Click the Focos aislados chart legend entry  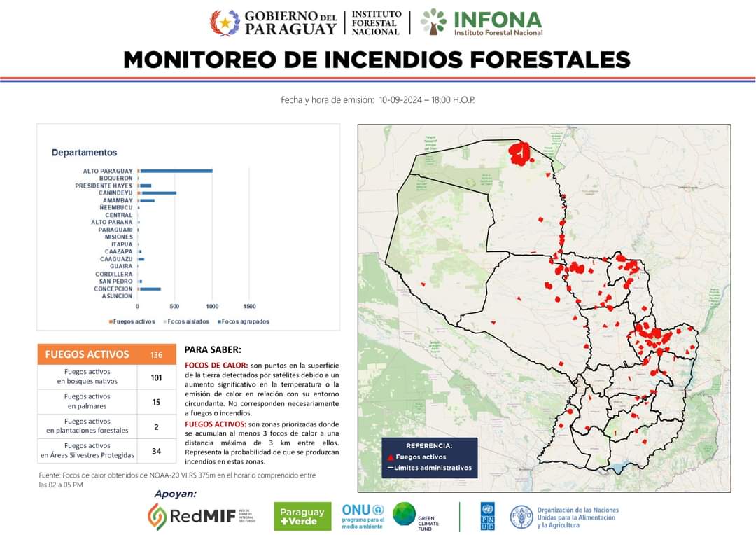click(187, 322)
